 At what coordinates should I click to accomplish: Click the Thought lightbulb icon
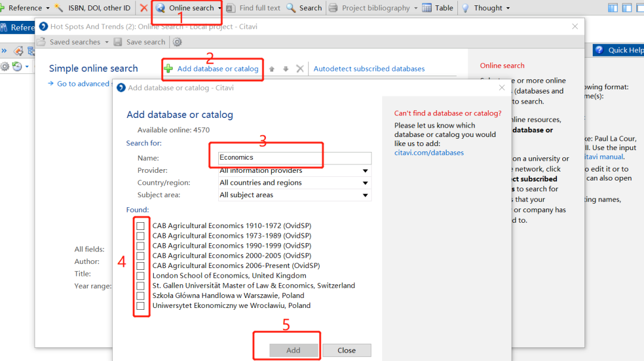click(465, 8)
